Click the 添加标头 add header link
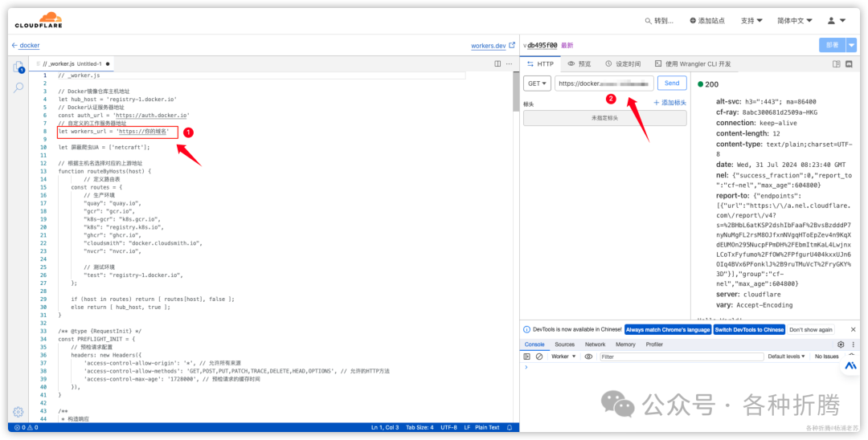Image resolution: width=868 pixels, height=440 pixels. click(x=669, y=103)
